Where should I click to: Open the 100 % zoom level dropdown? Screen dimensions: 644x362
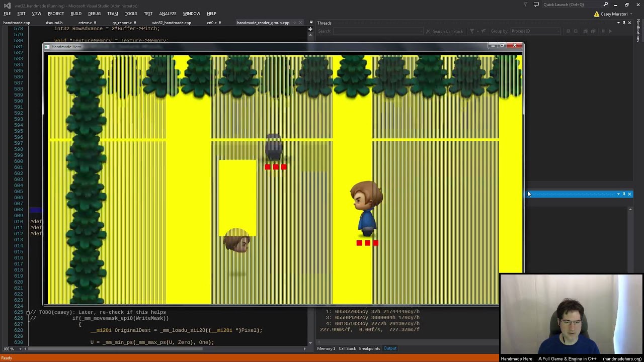point(11,348)
